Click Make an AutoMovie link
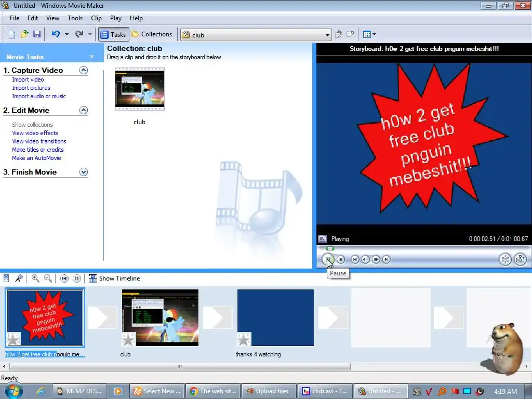The width and height of the screenshot is (532, 399). 36,158
